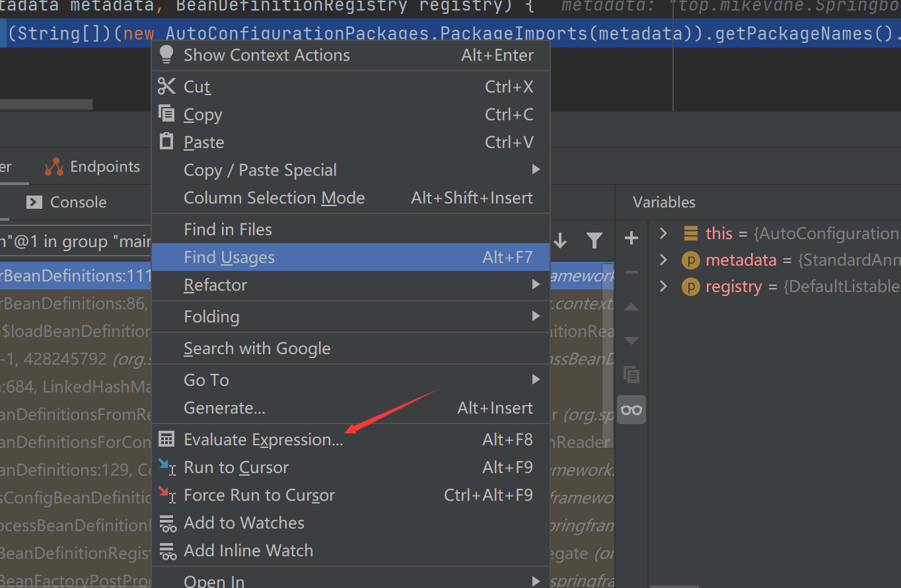Choose Search with Google
Image resolution: width=901 pixels, height=588 pixels.
pos(351,348)
